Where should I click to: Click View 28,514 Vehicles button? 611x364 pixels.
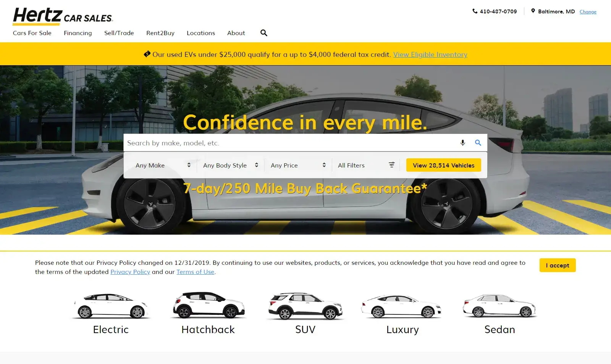point(444,165)
